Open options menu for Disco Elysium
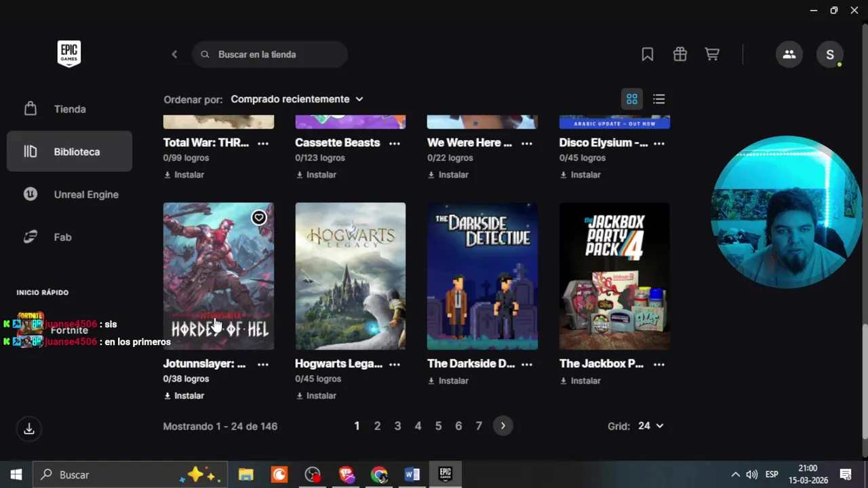The height and width of the screenshot is (488, 868). (659, 143)
